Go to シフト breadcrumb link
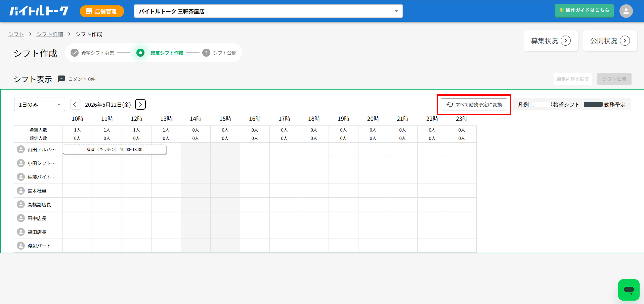 pyautogui.click(x=16, y=34)
